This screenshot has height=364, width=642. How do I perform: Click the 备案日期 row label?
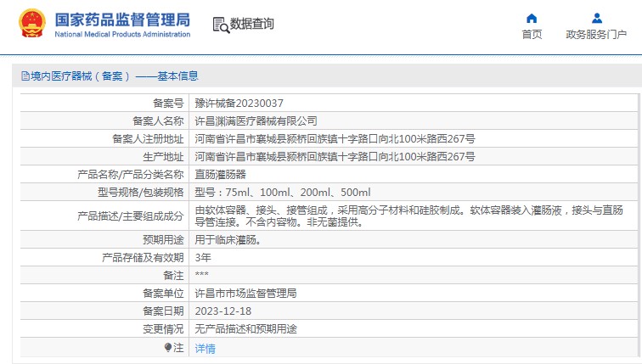tap(163, 311)
